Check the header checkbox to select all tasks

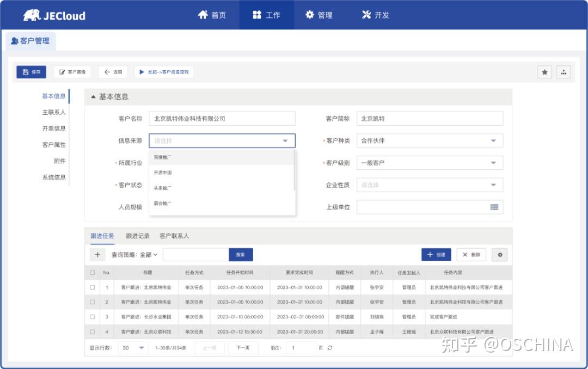point(92,272)
